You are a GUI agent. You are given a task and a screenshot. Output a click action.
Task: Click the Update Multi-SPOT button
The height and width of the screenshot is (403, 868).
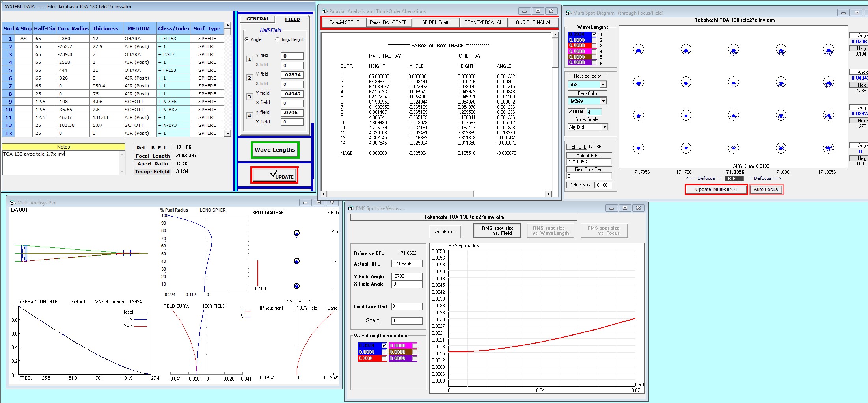pyautogui.click(x=716, y=189)
